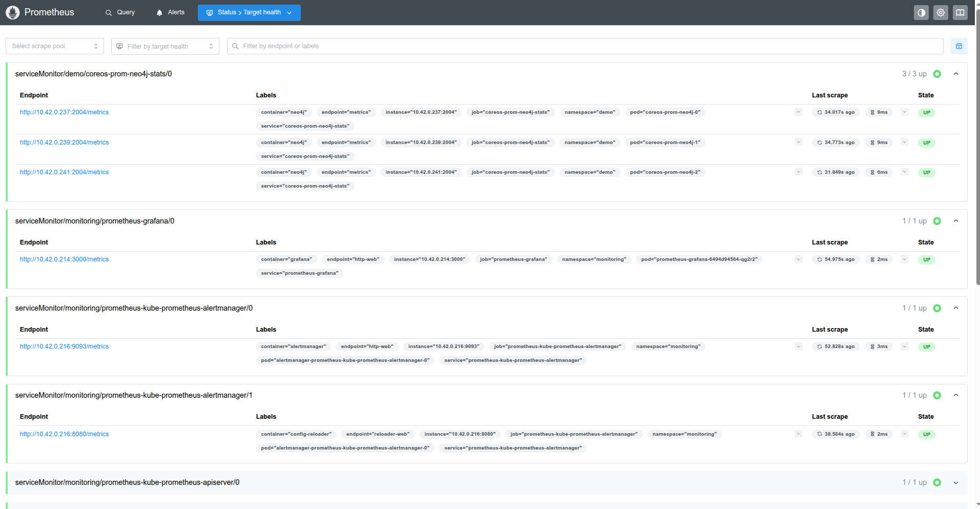
Task: Open documentation via the book icon
Action: (x=960, y=13)
